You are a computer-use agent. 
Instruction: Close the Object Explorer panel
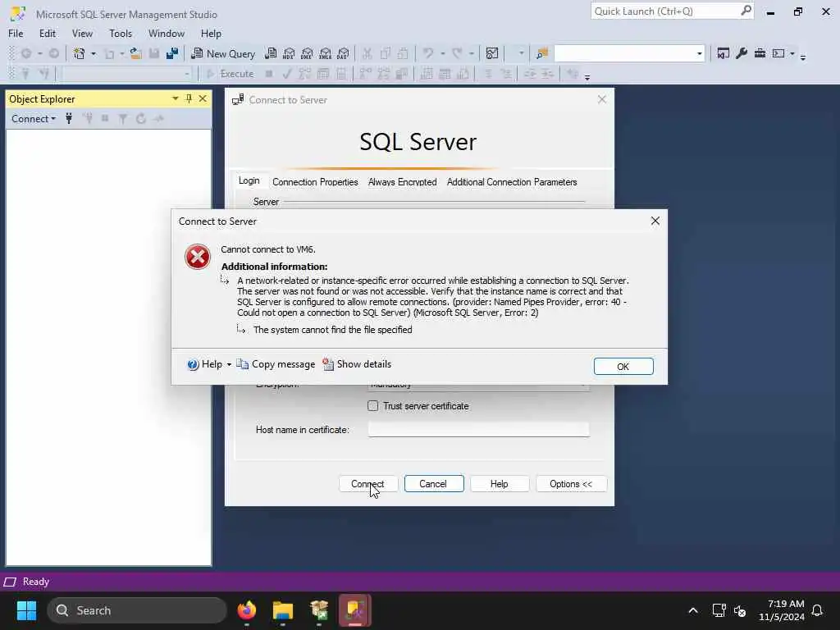point(203,98)
